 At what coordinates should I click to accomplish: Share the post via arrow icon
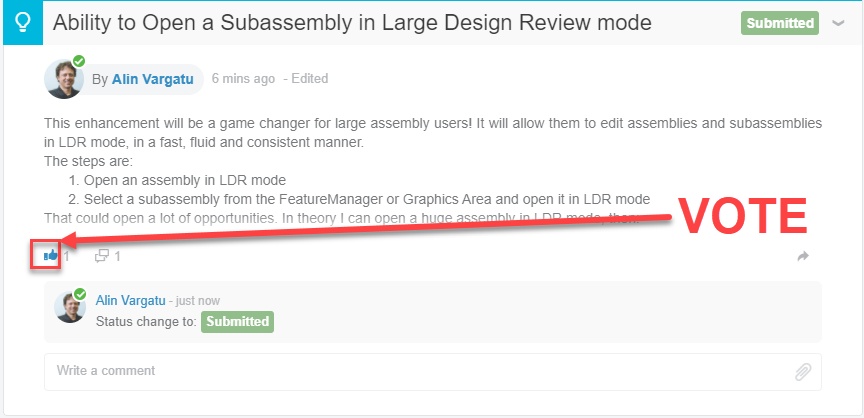coord(803,256)
